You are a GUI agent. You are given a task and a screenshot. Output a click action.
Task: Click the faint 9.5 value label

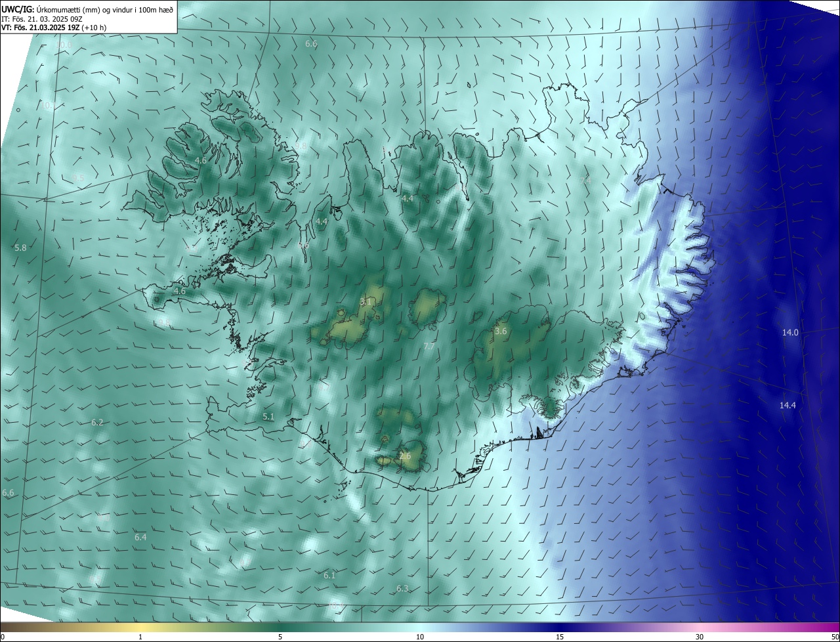click(x=79, y=178)
